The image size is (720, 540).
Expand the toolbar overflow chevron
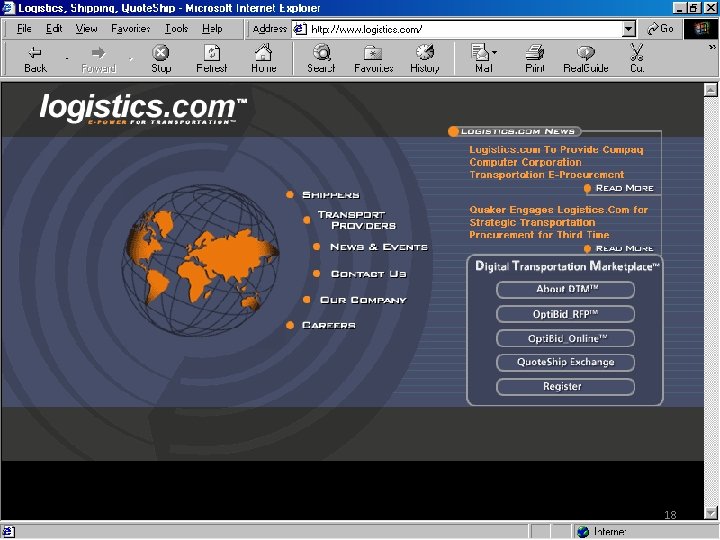[712, 47]
